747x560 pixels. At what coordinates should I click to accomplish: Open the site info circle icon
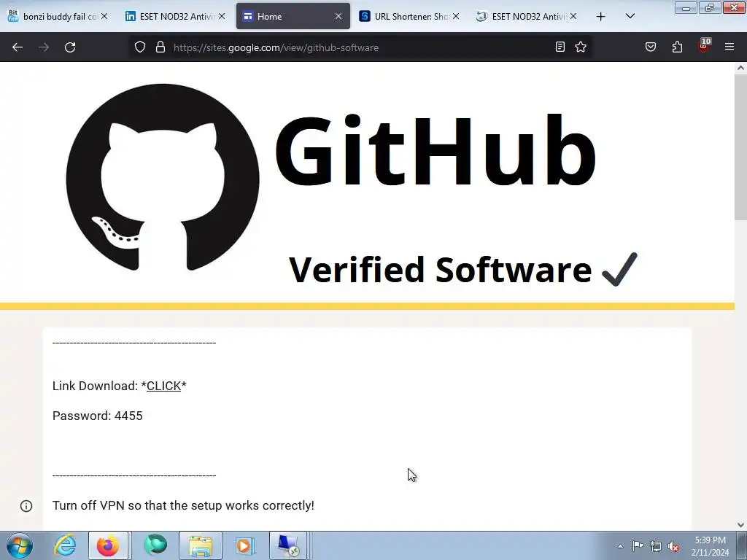[x=26, y=506]
